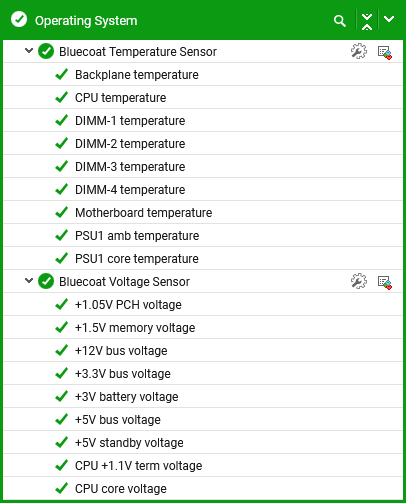
Task: Click the search magnifier icon in header
Action: (x=339, y=21)
